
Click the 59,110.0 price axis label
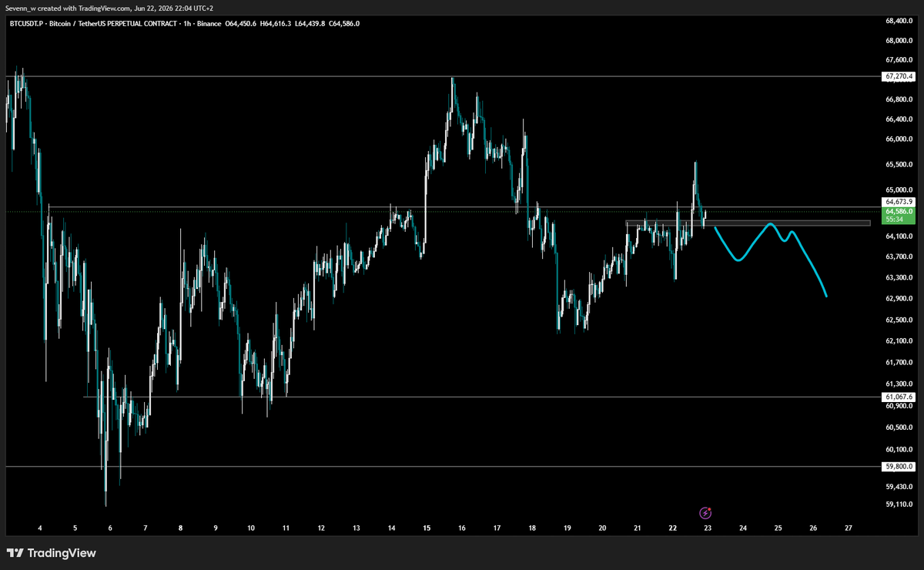click(x=899, y=505)
